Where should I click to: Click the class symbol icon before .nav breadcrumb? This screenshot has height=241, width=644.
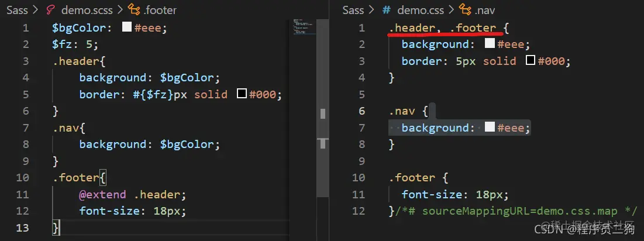[x=464, y=9]
